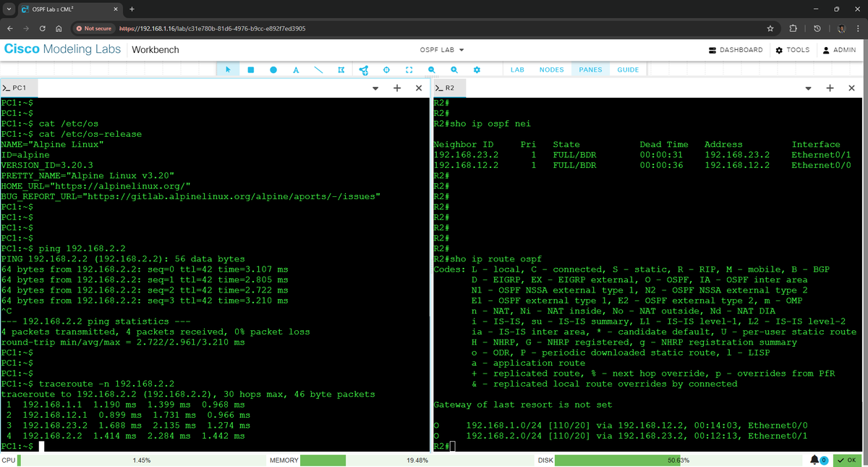The width and height of the screenshot is (868, 467).
Task: Go to the DASHBOARD
Action: [736, 50]
